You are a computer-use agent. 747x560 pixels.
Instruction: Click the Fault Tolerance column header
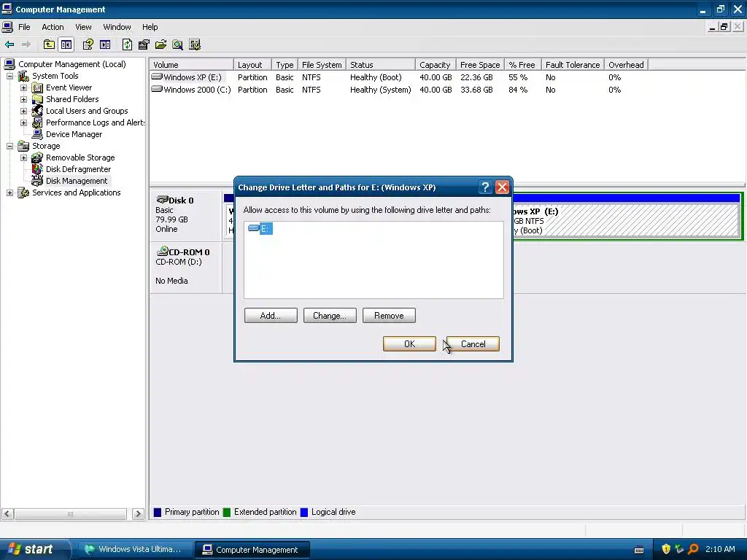(x=573, y=65)
